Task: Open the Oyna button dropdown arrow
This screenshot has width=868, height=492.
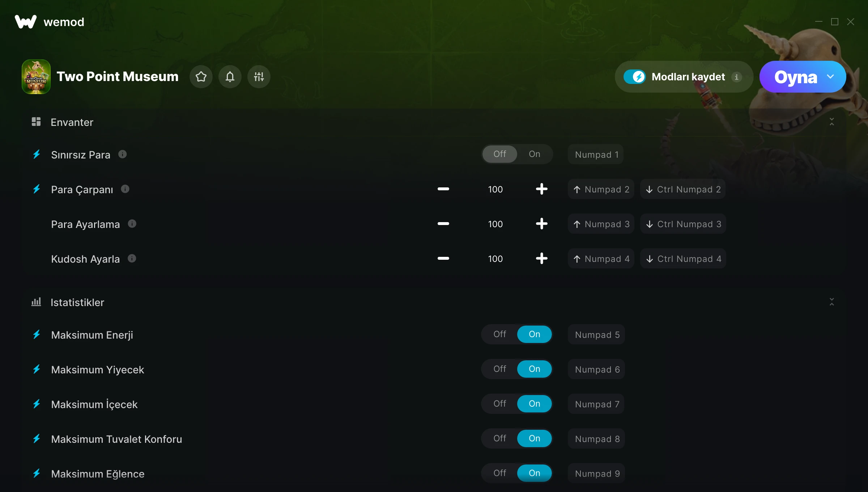Action: (830, 77)
